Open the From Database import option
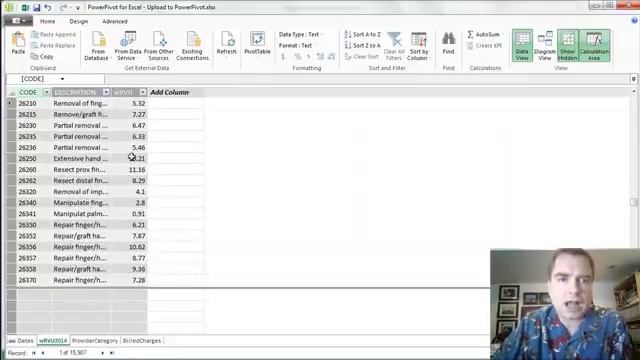This screenshot has width=640, height=360. (98, 46)
